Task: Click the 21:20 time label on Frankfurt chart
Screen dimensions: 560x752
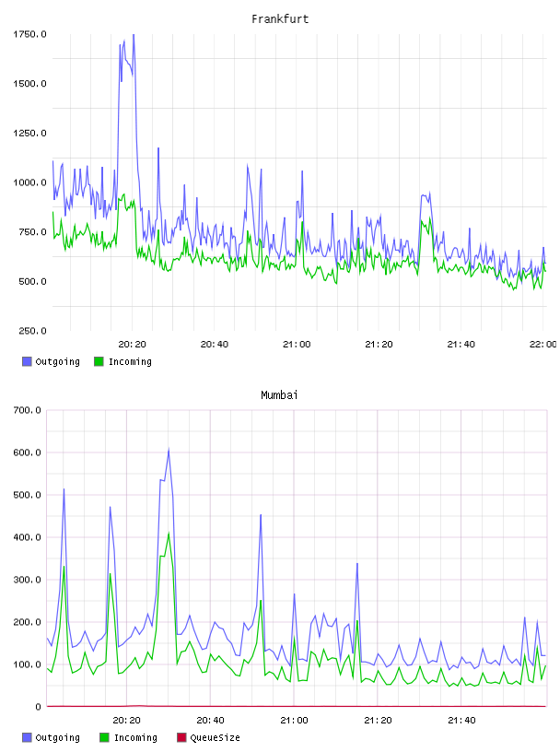Action: click(379, 344)
